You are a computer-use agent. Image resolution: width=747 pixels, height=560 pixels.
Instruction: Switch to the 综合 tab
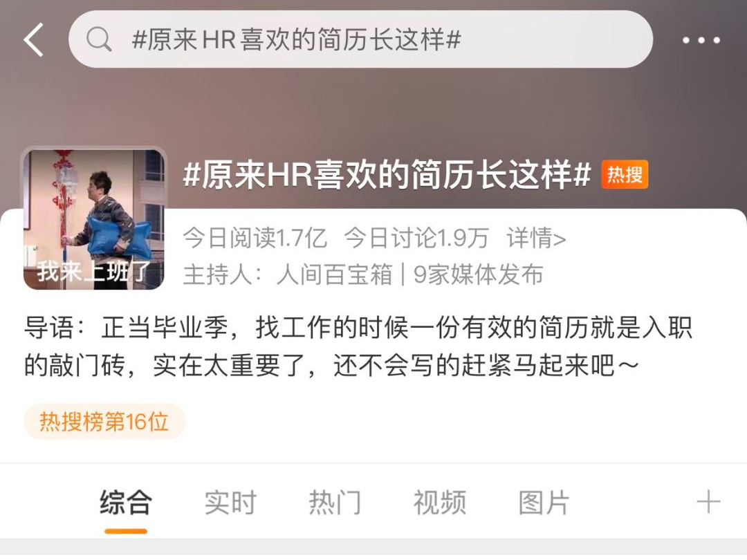tap(126, 503)
